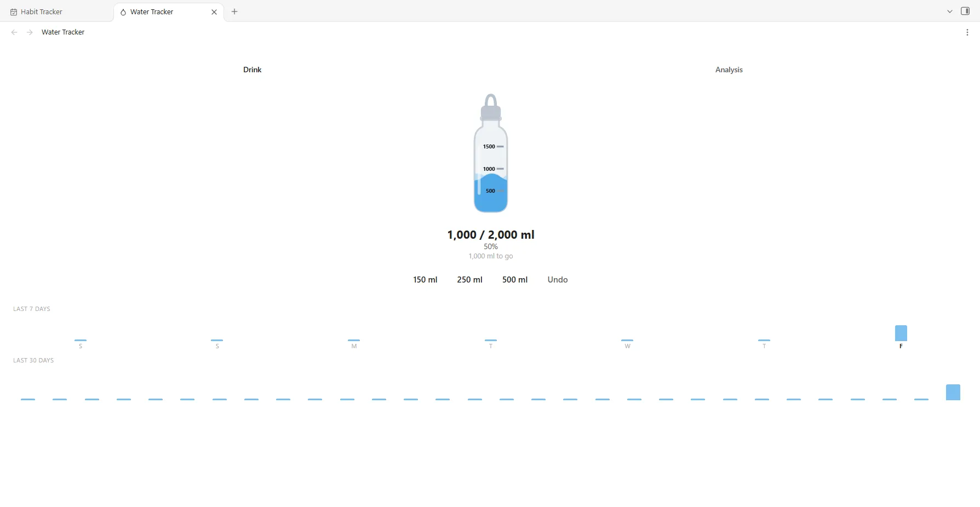
Task: Add 500 ml of water
Action: [515, 279]
